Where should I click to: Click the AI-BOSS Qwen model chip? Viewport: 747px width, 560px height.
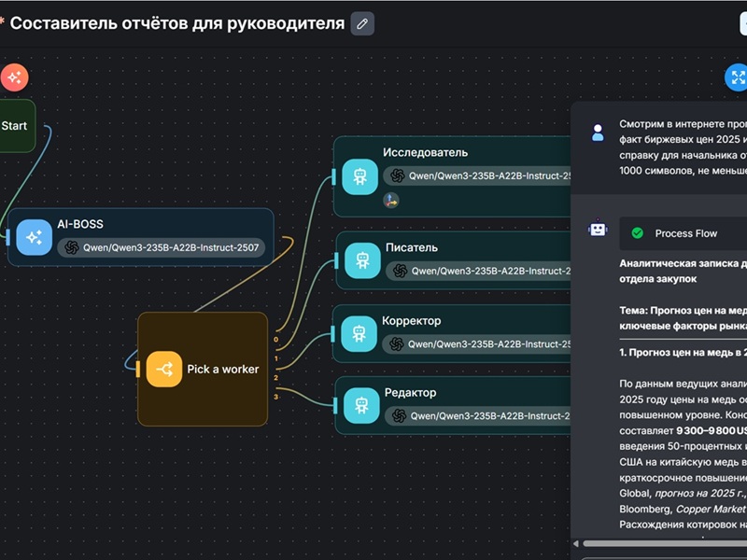pyautogui.click(x=162, y=247)
